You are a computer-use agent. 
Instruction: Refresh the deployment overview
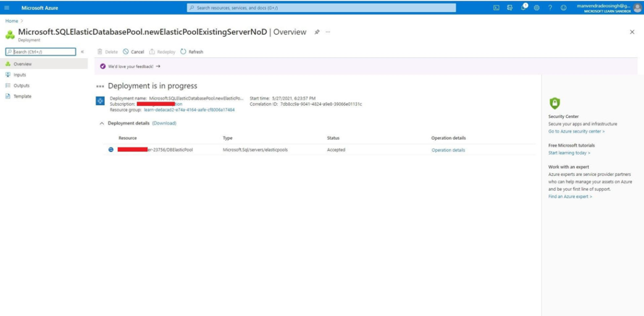[192, 52]
